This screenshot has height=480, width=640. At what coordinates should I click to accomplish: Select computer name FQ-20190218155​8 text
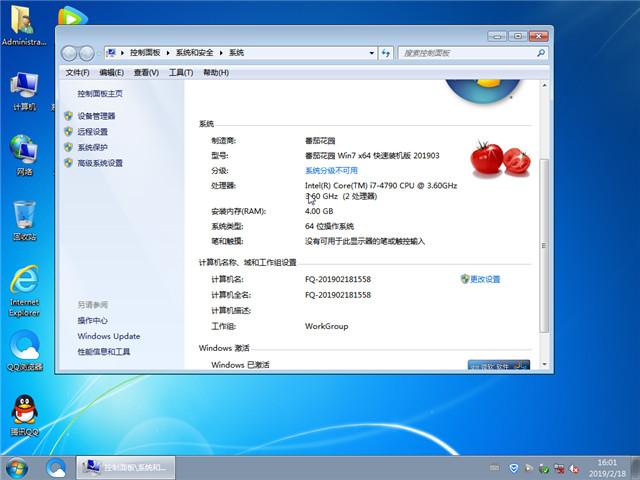pos(338,279)
